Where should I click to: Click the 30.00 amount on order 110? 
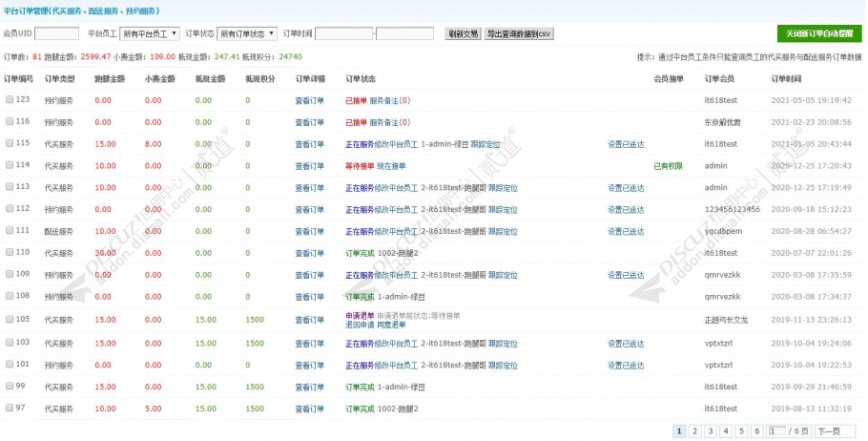click(105, 253)
